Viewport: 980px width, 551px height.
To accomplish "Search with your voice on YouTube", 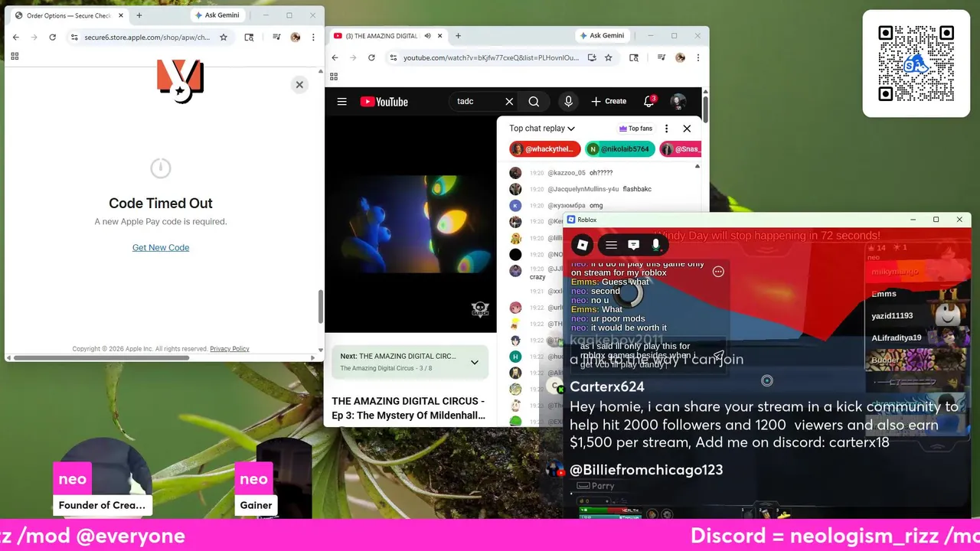I will [x=568, y=101].
